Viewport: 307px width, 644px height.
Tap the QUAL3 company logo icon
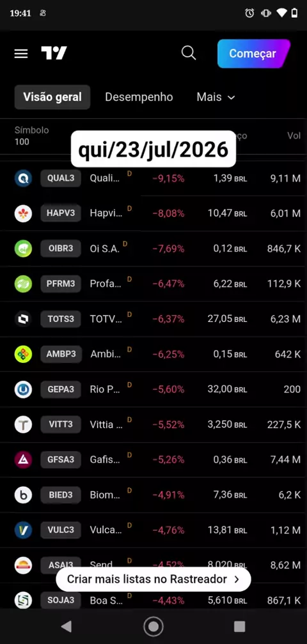(x=24, y=179)
